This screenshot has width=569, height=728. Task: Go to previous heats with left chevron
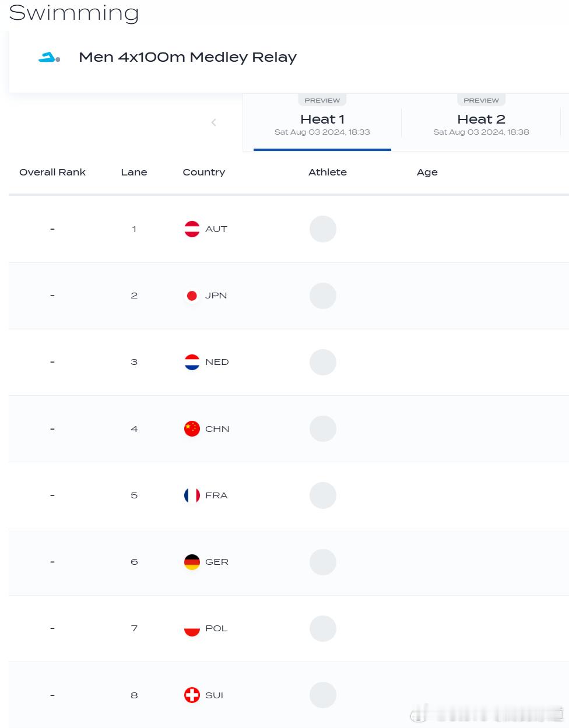tap(214, 122)
